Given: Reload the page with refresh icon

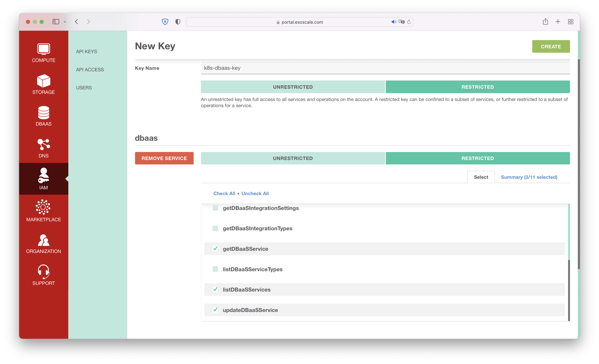Looking at the screenshot, I should point(409,22).
